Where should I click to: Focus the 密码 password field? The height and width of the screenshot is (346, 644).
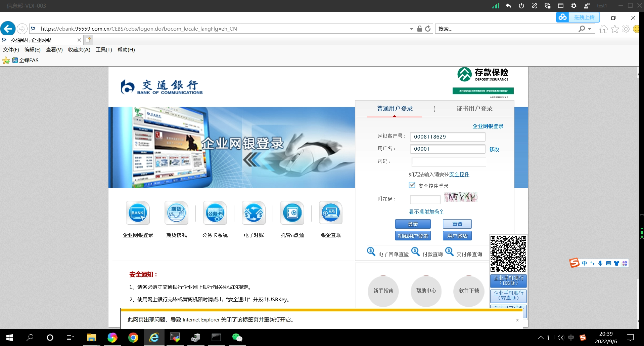click(449, 162)
